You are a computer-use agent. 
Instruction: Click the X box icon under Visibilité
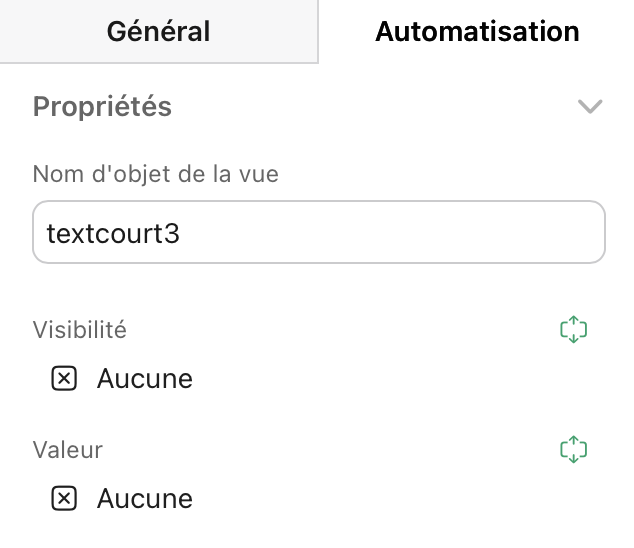pyautogui.click(x=64, y=379)
